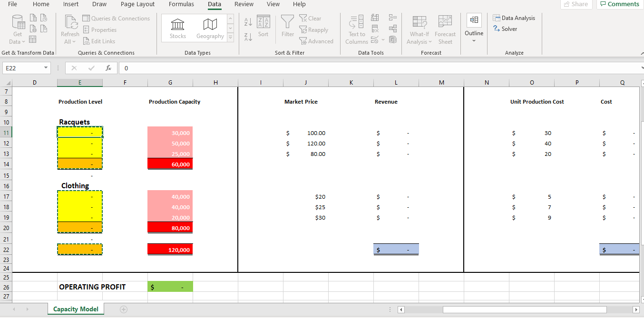The width and height of the screenshot is (644, 318).
Task: Open the Draw ribbon tab
Action: coord(99,4)
